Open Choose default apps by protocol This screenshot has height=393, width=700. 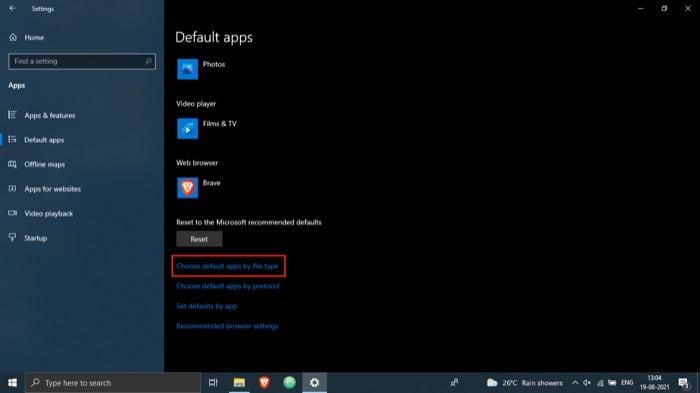[228, 286]
